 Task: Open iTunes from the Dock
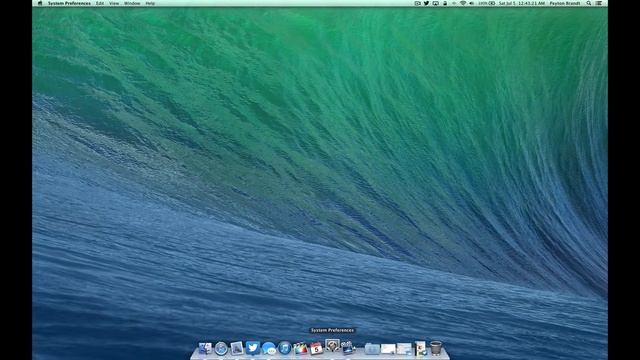pos(284,348)
